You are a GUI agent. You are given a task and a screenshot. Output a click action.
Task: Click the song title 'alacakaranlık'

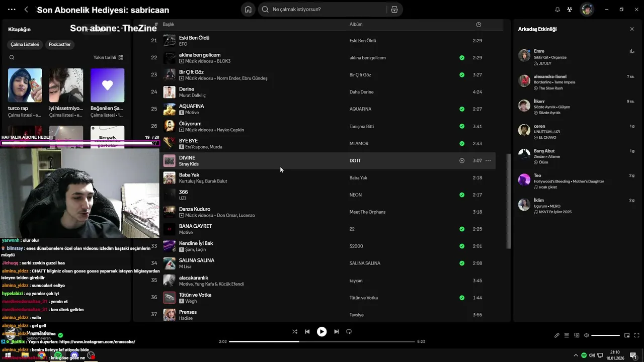tap(194, 278)
